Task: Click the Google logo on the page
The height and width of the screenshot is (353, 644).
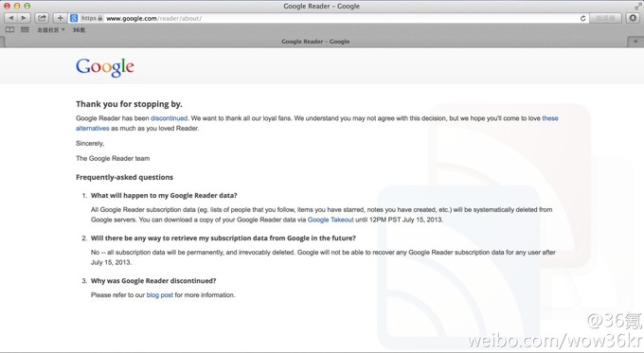Action: tap(105, 67)
